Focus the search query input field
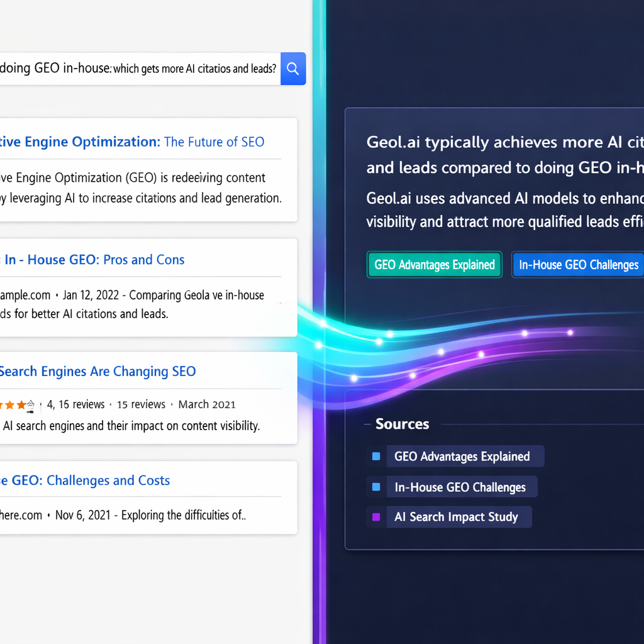 tap(138, 69)
